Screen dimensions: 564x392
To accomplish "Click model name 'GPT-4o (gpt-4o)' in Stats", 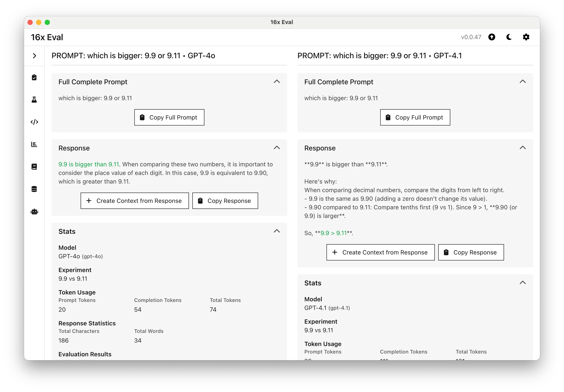I will [x=81, y=256].
